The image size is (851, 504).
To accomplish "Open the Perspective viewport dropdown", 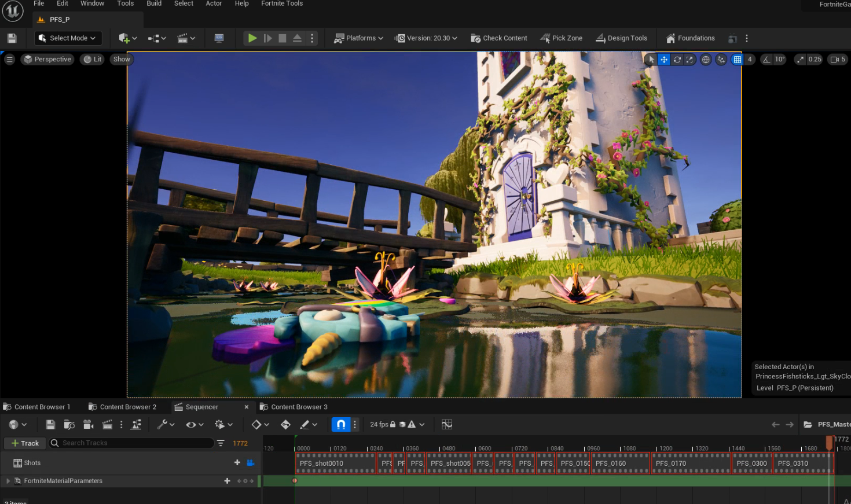I will coord(47,59).
